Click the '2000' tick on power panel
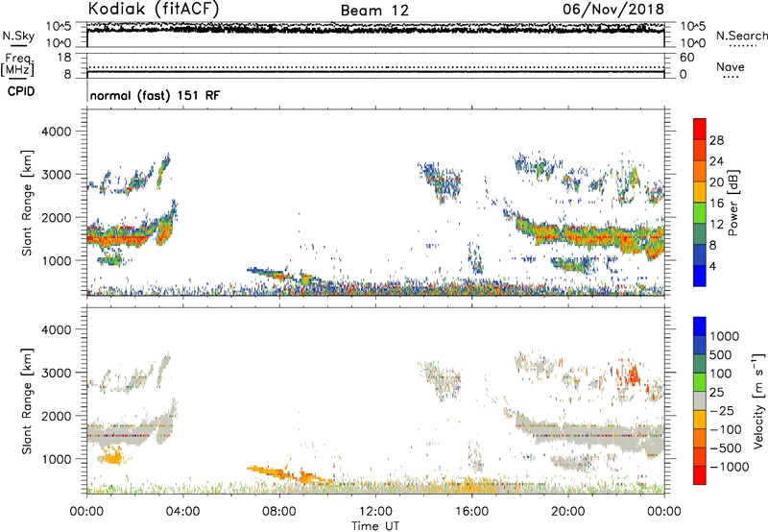This screenshot has height=532, width=768. 57,217
